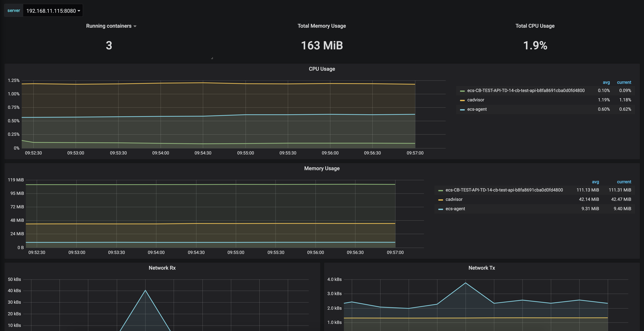
Task: Click the Network Tx panel title
Action: coord(481,268)
